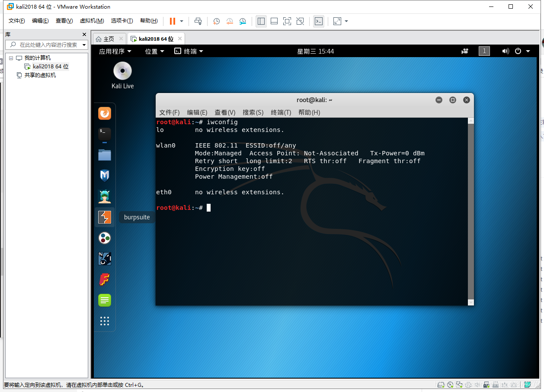Click the camera icon in Kali top bar
Viewport: 544px width, 392px height.
tap(465, 51)
